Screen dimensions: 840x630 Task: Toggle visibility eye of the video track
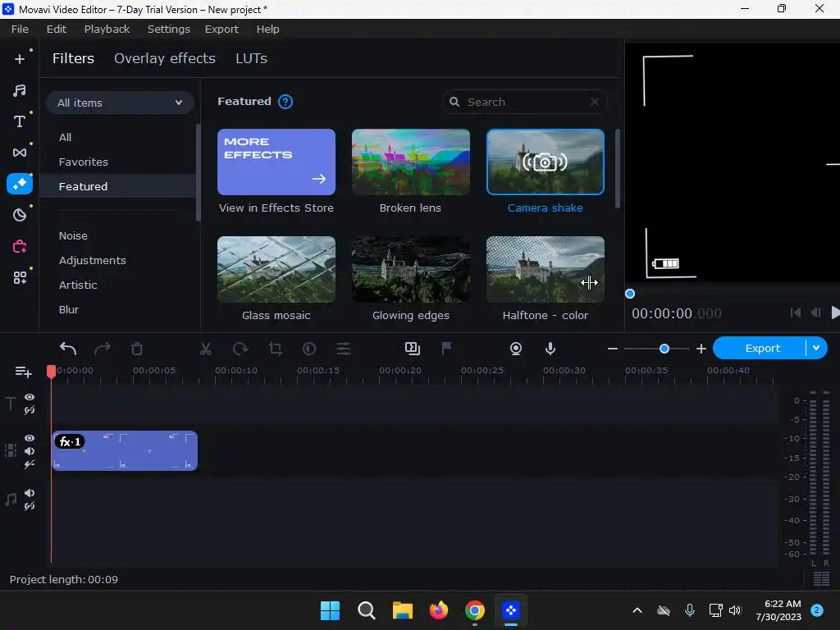30,438
